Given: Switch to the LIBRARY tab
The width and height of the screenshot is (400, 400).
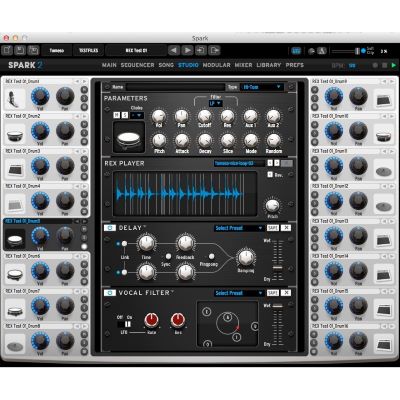Looking at the screenshot, I should tap(269, 65).
